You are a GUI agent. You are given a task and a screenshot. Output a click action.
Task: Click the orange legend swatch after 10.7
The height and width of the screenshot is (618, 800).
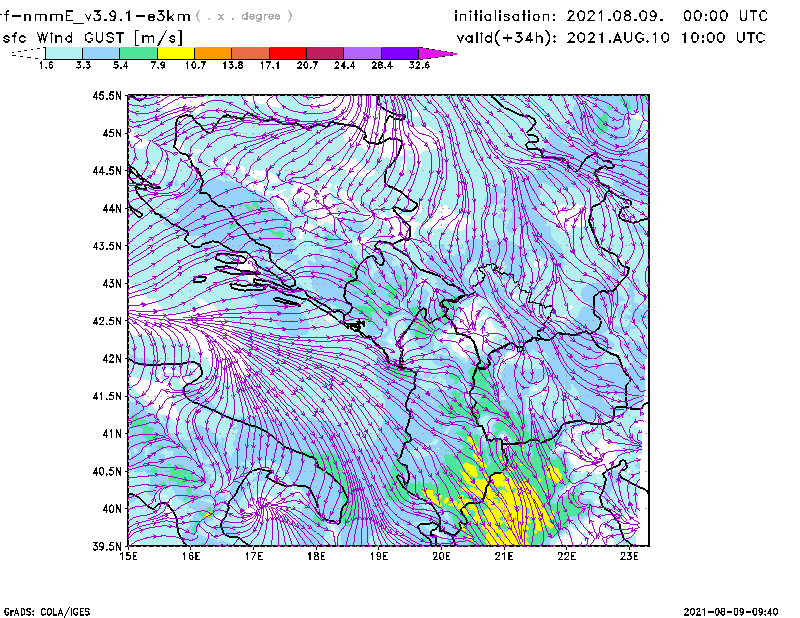[213, 53]
